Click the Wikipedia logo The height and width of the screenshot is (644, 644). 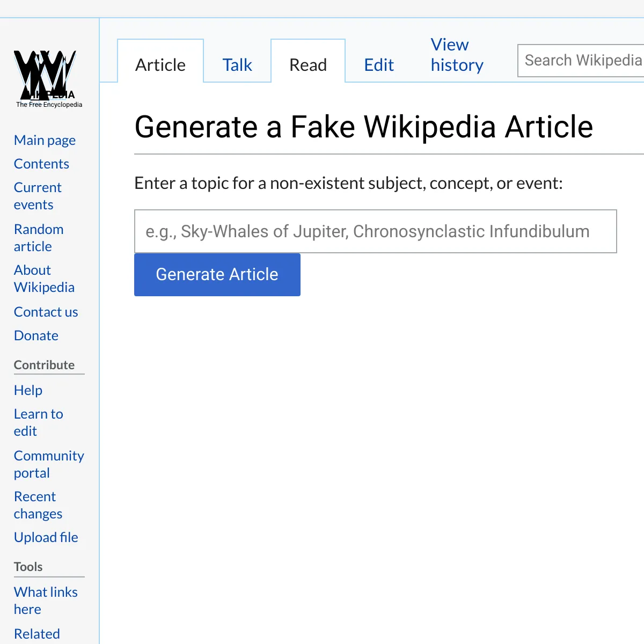[x=48, y=79]
